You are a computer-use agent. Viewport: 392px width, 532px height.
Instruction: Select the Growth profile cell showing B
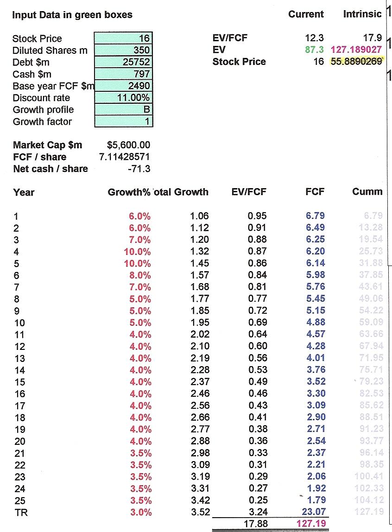point(123,109)
